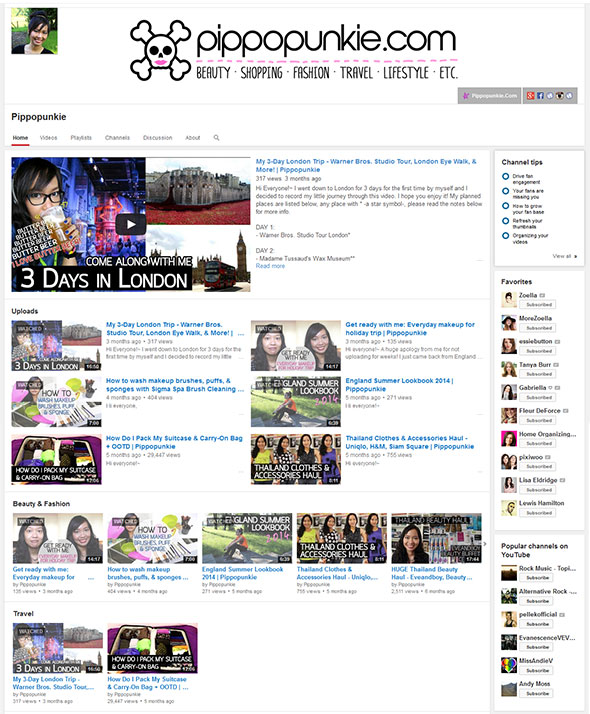
Task: Click globe icon between Facebook and Instagram
Action: (x=550, y=96)
